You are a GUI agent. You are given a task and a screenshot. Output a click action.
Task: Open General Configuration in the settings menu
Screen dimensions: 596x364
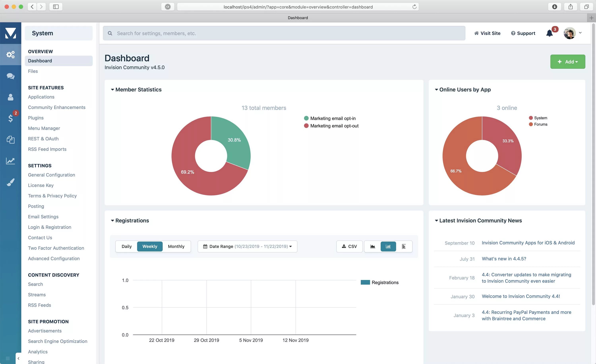pos(51,175)
